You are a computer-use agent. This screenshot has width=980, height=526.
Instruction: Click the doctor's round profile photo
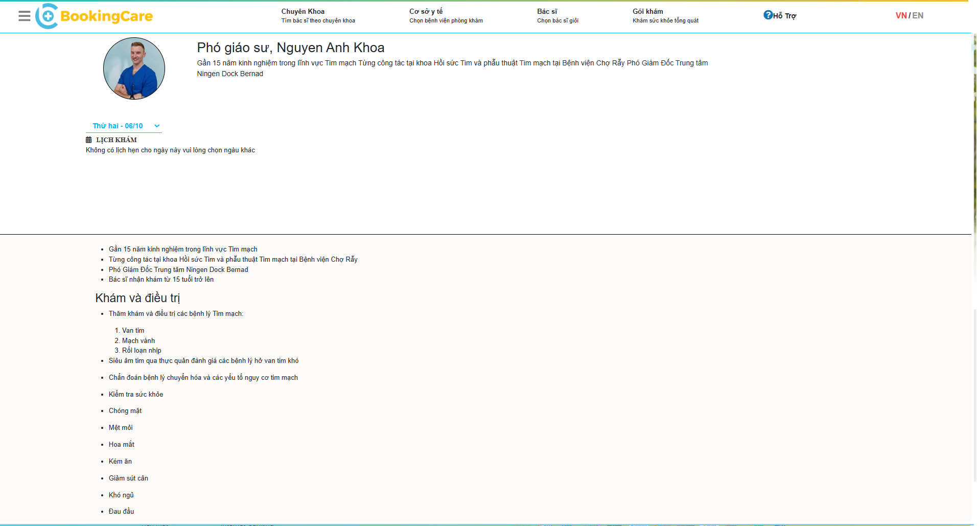(x=134, y=68)
